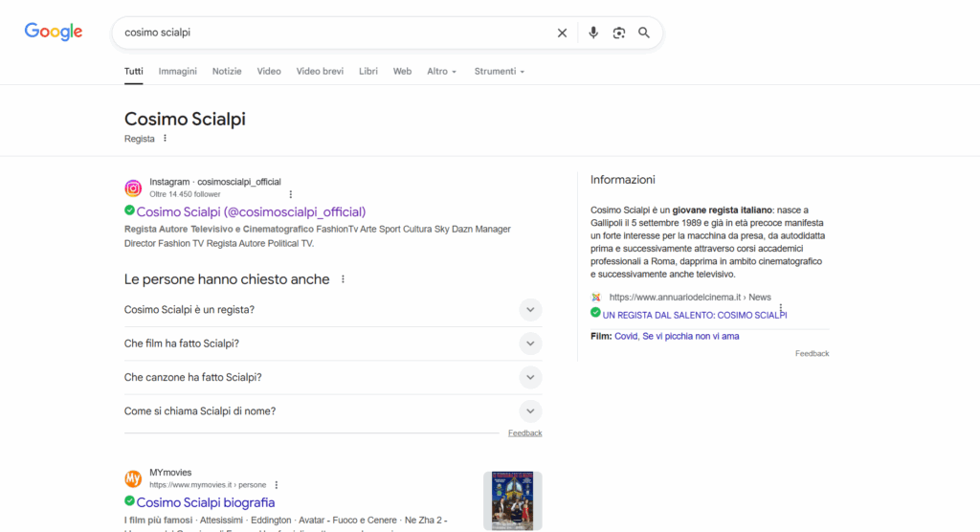Switch to the Notizie tab

coord(227,72)
